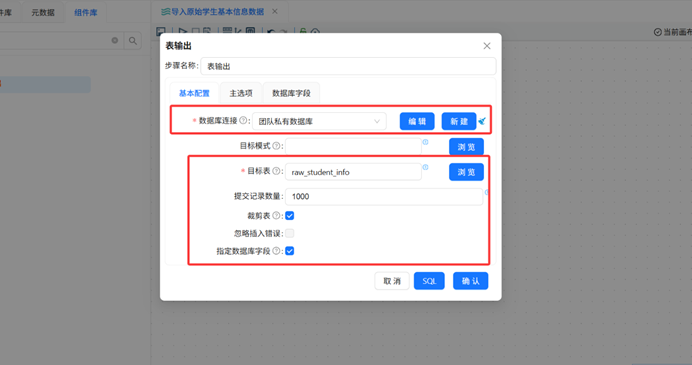This screenshot has width=692, height=365.
Task: Click the raw_student_info 目标表 field
Action: [354, 172]
